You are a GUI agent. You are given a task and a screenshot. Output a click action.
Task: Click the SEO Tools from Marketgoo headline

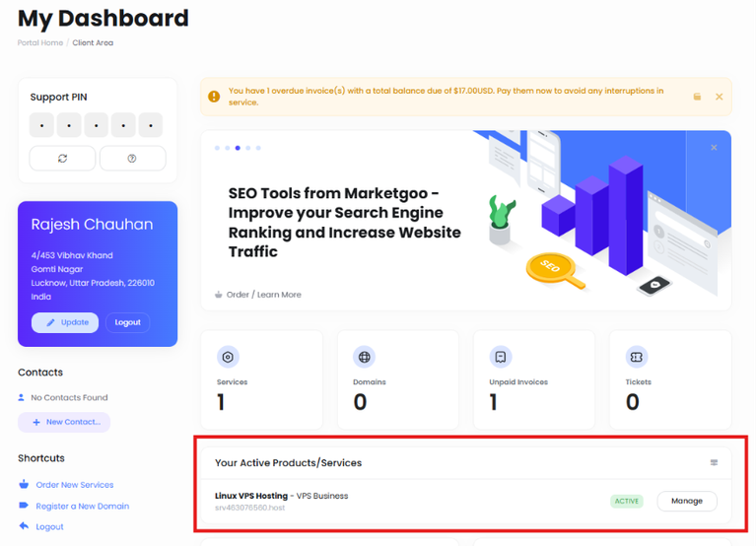344,222
